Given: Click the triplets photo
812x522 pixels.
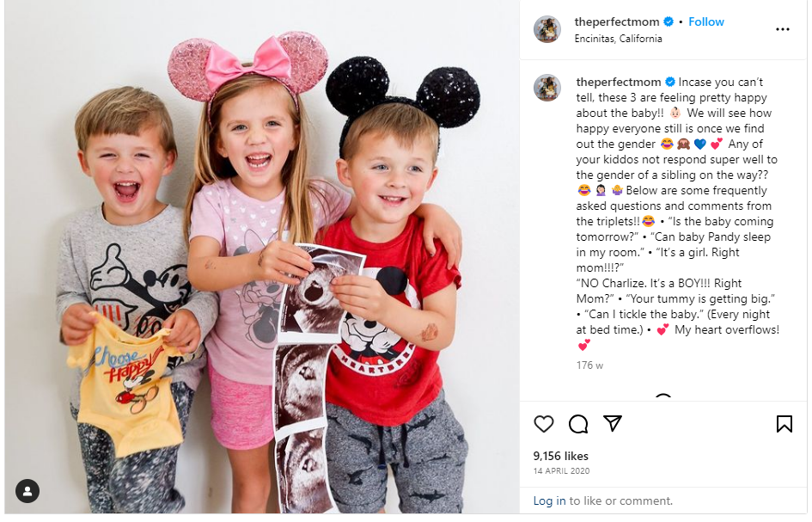Looking at the screenshot, I should point(262,257).
